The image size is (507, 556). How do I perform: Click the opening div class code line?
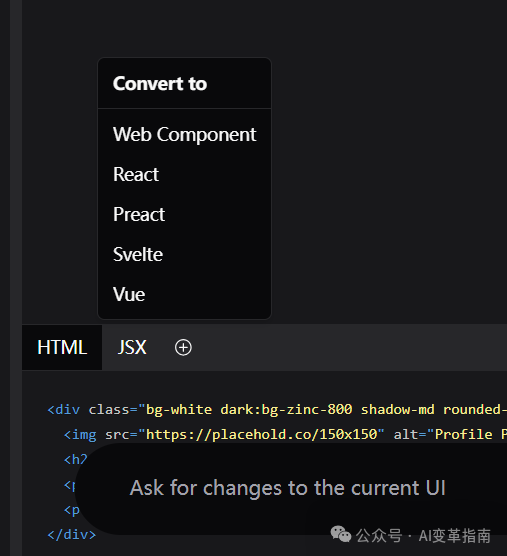click(277, 410)
